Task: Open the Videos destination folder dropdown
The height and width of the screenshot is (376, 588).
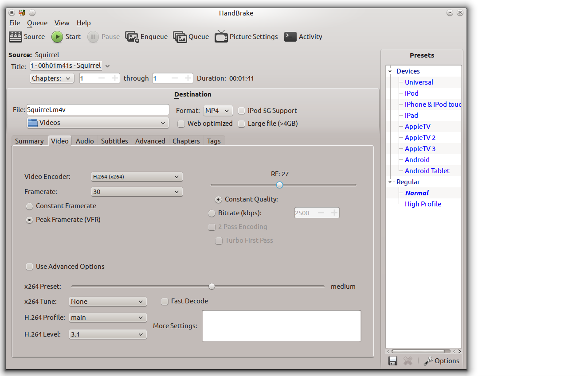Action: click(98, 123)
